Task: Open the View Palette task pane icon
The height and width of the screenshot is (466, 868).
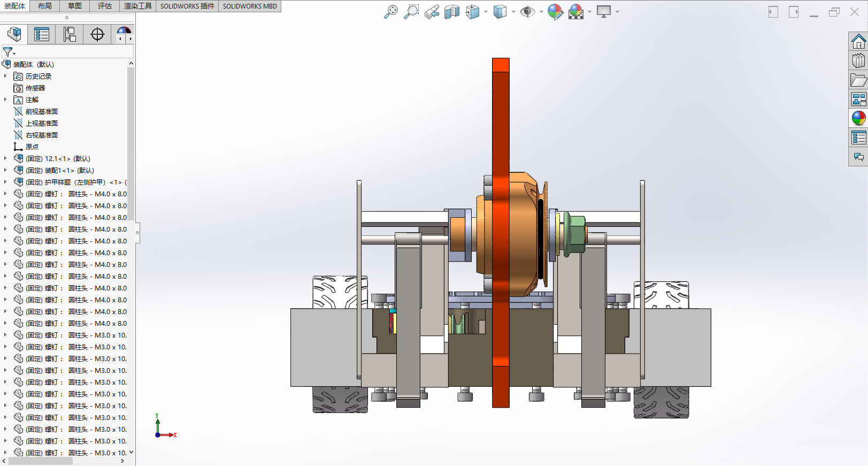Action: (858, 99)
